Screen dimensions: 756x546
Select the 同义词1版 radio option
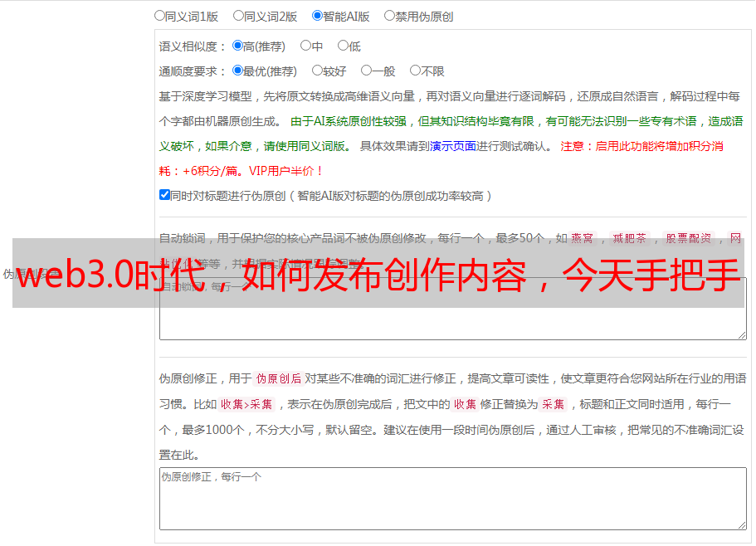[x=159, y=16]
